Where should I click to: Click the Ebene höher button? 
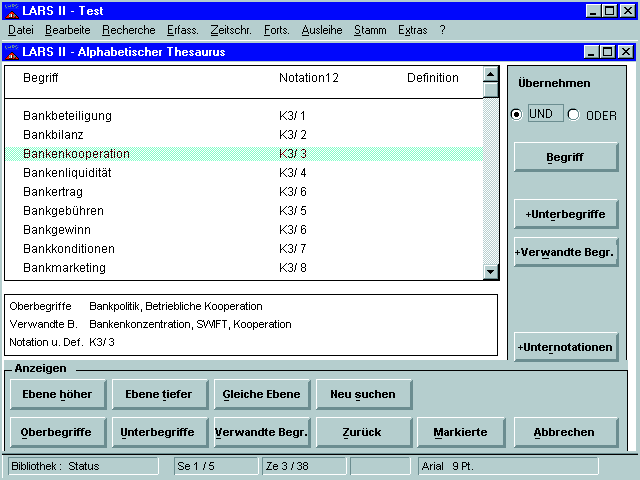click(x=58, y=394)
